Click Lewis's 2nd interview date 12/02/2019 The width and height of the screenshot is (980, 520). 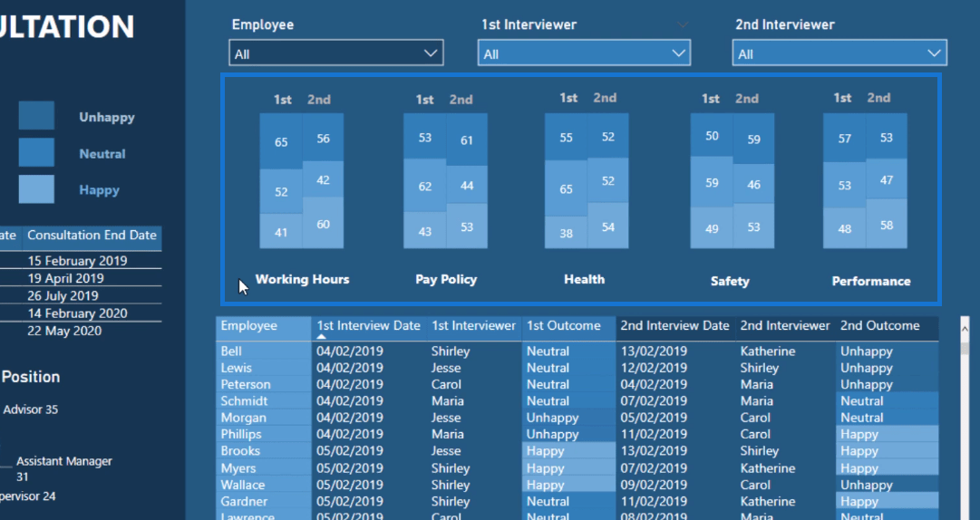654,369
